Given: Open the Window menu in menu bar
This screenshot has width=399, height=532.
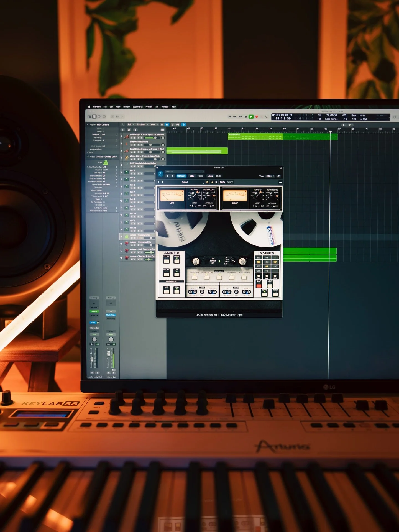Looking at the screenshot, I should [165, 107].
